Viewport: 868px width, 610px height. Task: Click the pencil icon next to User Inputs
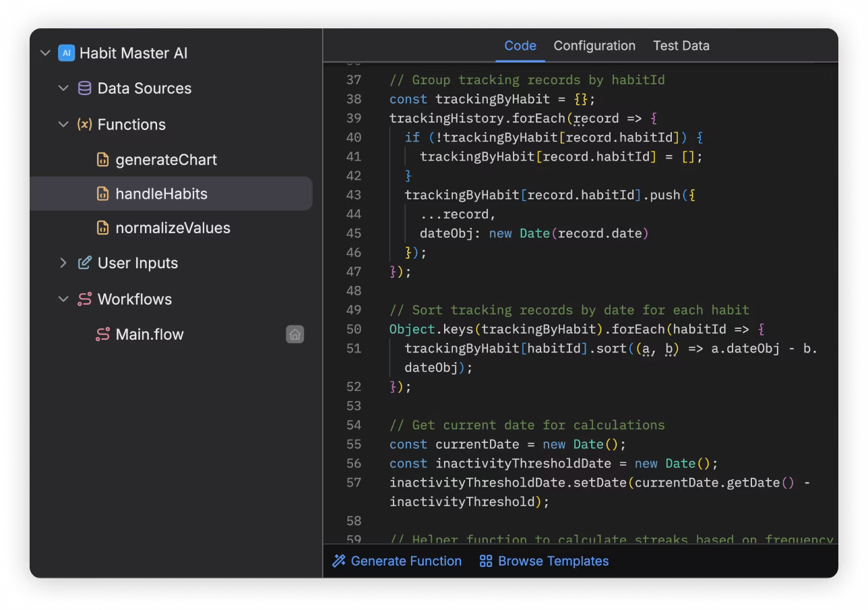[x=84, y=263]
